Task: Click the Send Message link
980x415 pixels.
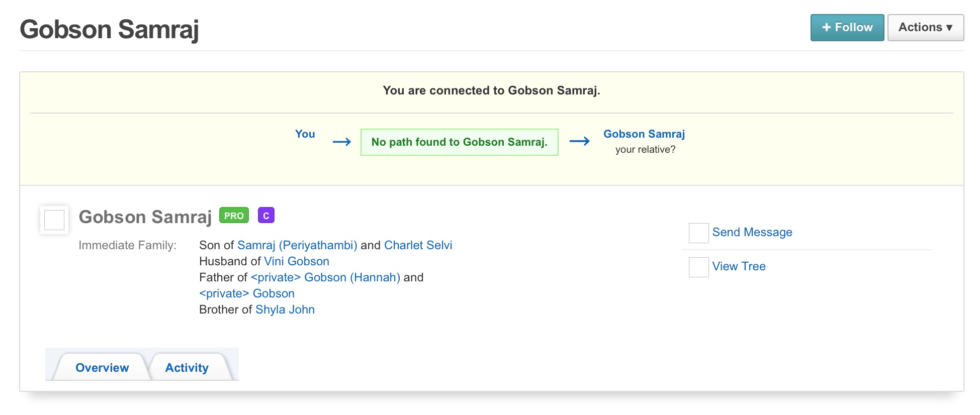Action: point(752,232)
